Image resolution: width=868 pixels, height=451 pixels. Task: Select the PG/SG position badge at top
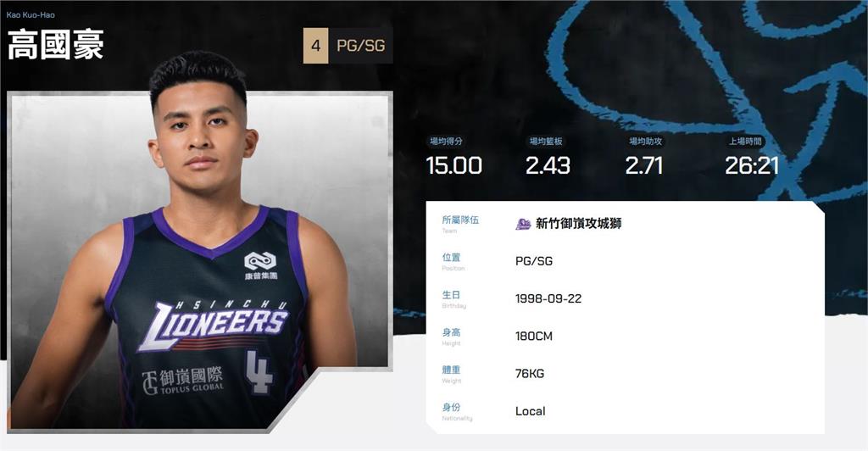pos(361,46)
